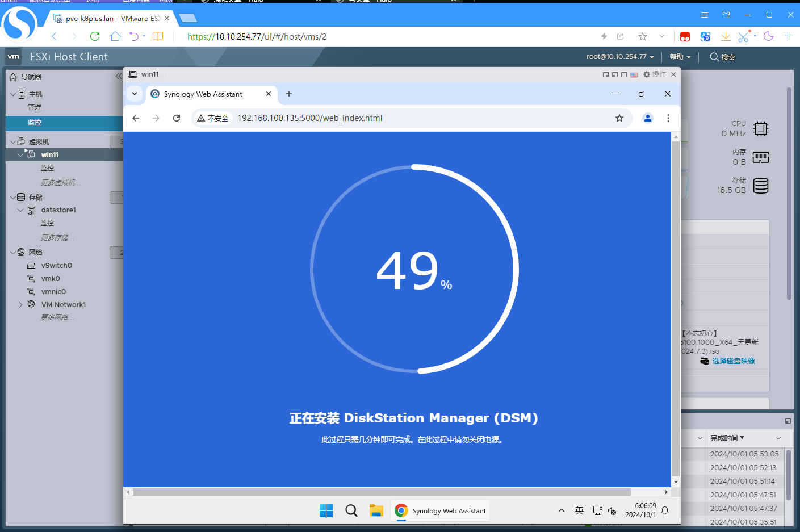The image size is (800, 532).
Task: Click the 192.168.100.135:5000 address field
Action: click(412, 118)
